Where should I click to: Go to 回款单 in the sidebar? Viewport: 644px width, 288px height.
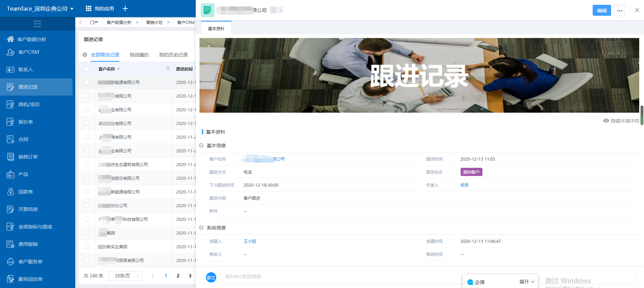pos(26,192)
